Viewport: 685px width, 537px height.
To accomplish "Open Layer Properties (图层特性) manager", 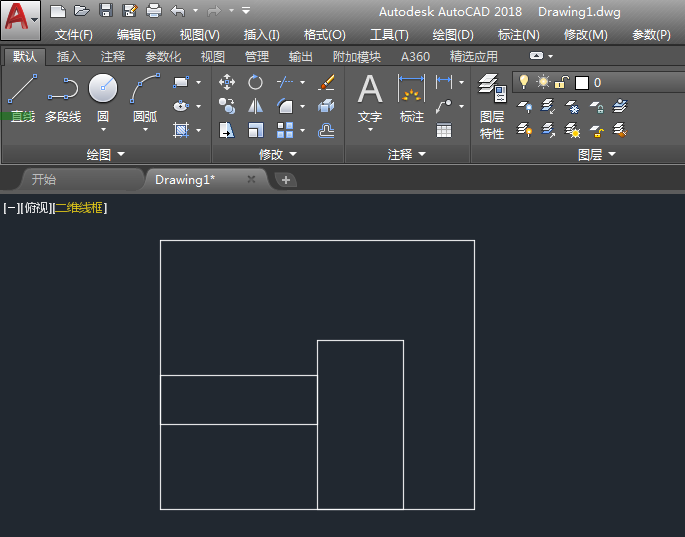I will 491,90.
